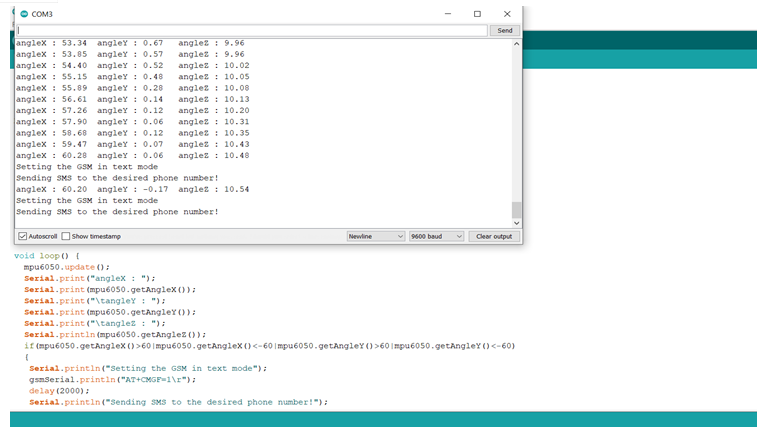Enable the Show timestamp checkbox
Screen dimensions: 773x438
click(x=66, y=236)
